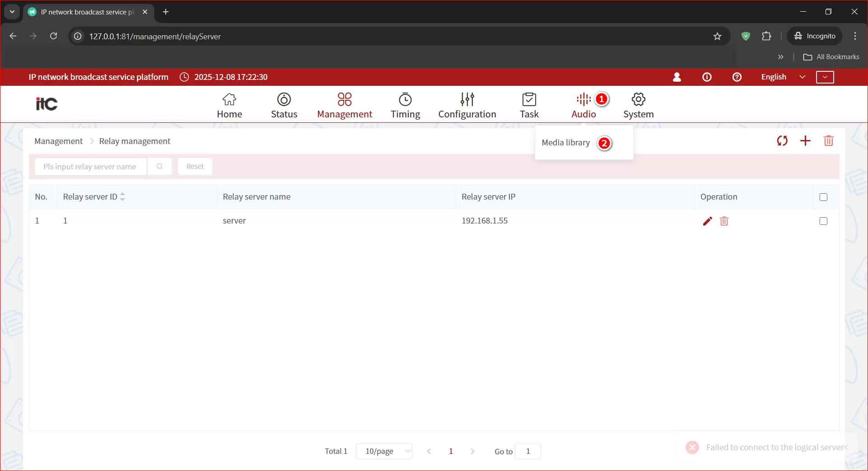Open the 10/page page size dropdown
868x471 pixels.
pyautogui.click(x=384, y=451)
